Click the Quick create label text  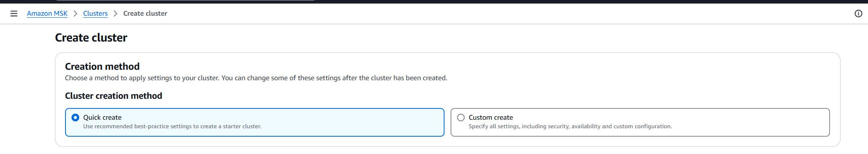[102, 117]
